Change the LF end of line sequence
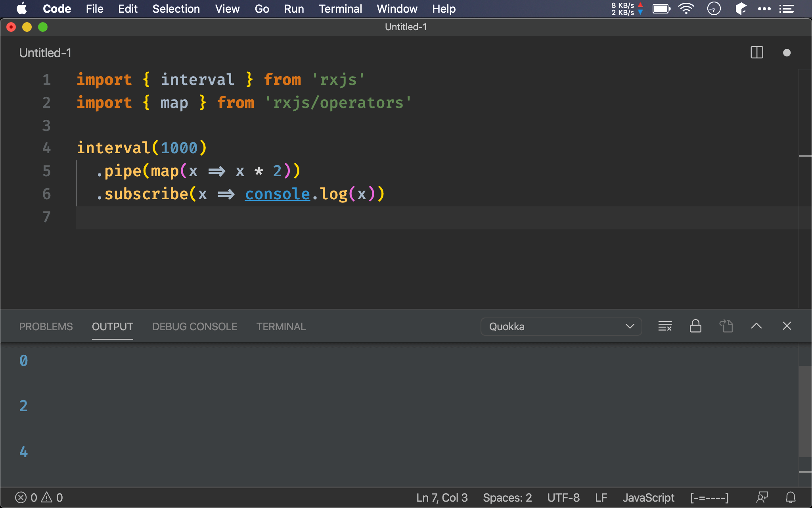 601,498
